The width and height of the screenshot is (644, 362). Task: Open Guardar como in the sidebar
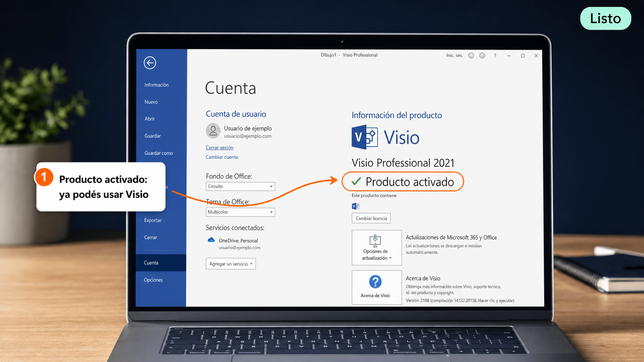tap(159, 153)
